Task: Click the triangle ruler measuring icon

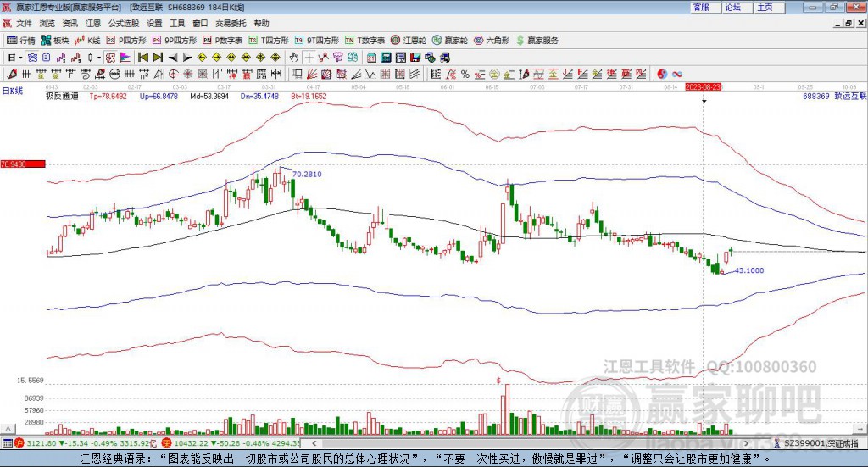Action: point(159,74)
